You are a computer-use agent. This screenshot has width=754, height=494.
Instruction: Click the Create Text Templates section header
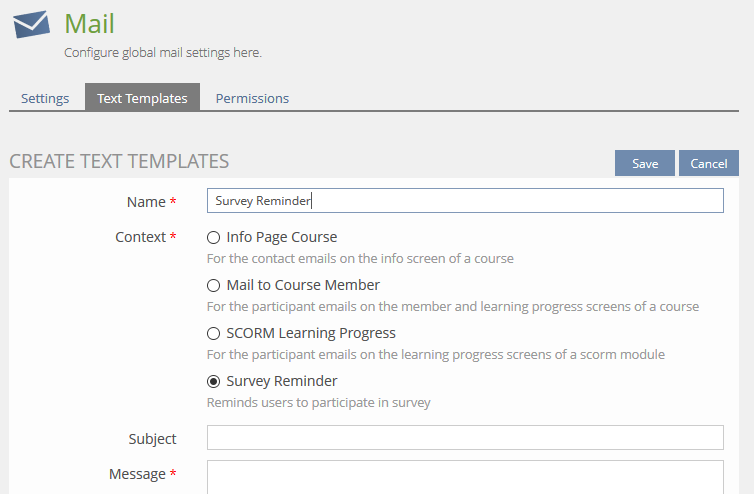coord(119,161)
